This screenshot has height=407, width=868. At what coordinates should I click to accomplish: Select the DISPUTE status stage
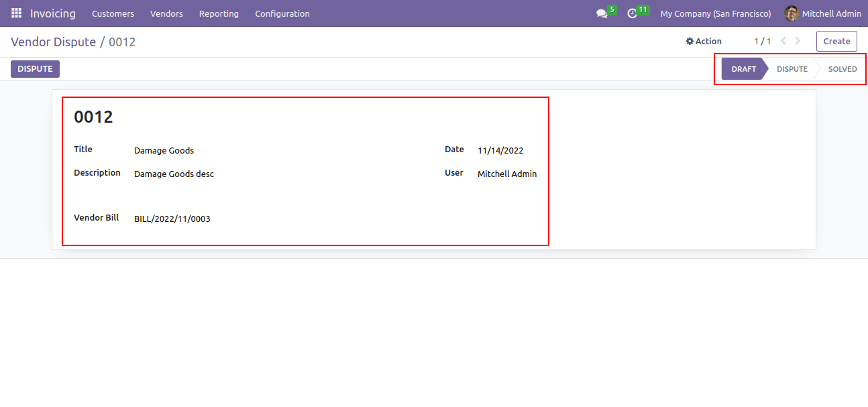click(792, 69)
